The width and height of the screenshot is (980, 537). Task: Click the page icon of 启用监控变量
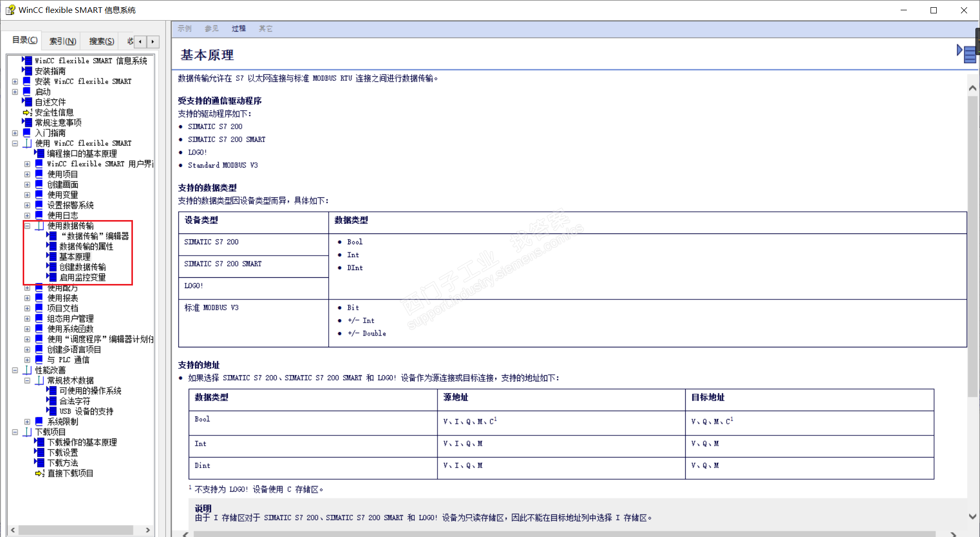pos(52,277)
